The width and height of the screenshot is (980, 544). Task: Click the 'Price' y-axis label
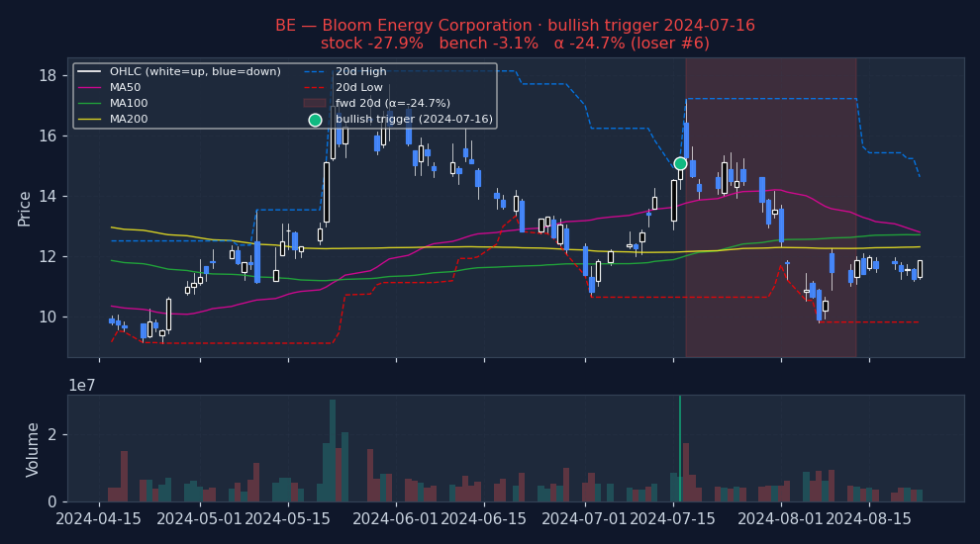26,208
